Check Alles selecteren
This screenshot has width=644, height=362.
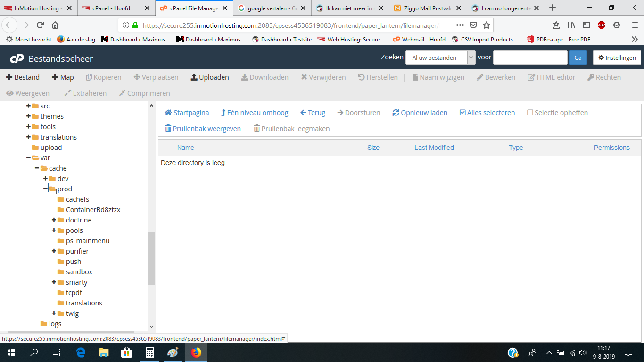487,113
